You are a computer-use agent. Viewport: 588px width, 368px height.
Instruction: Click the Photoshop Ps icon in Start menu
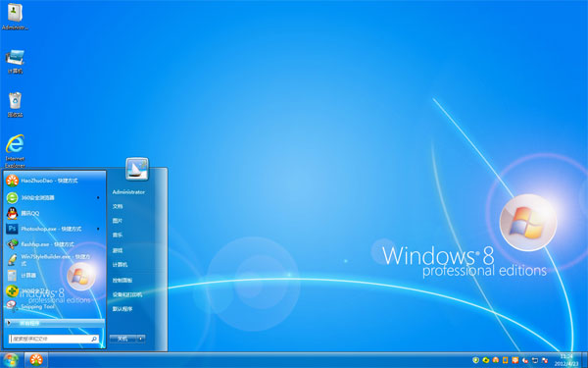click(12, 229)
